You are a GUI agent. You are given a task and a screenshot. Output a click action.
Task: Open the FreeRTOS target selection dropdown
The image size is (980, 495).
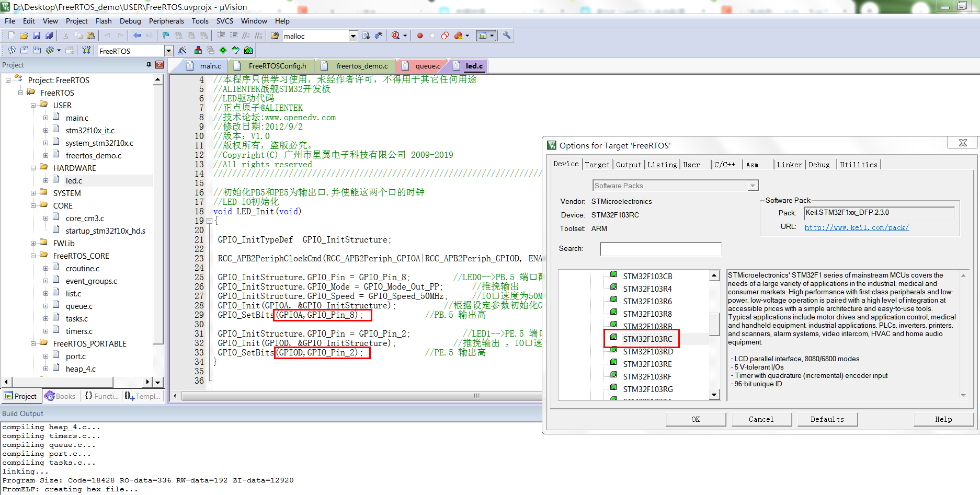[x=168, y=51]
